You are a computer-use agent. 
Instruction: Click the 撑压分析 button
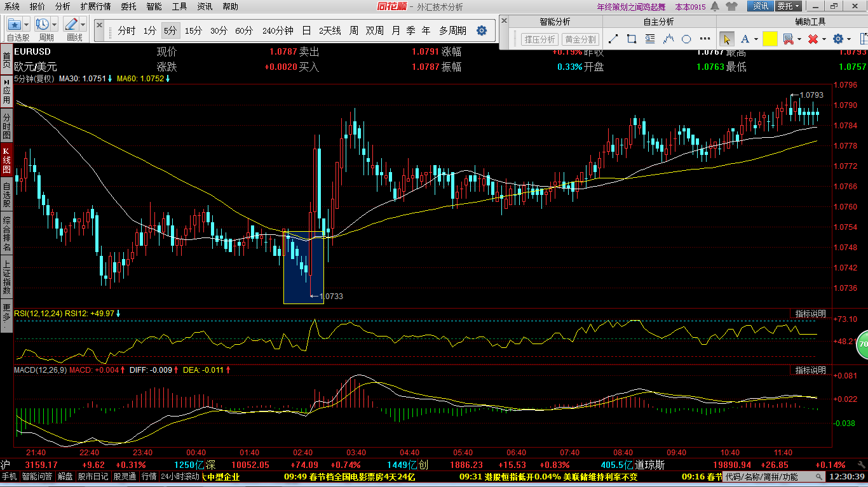[539, 39]
